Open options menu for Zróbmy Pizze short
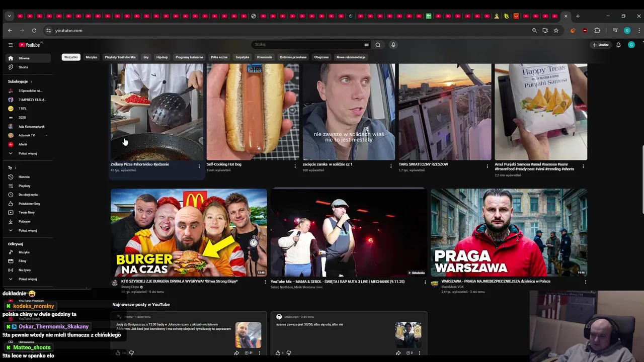The width and height of the screenshot is (644, 362). click(199, 166)
